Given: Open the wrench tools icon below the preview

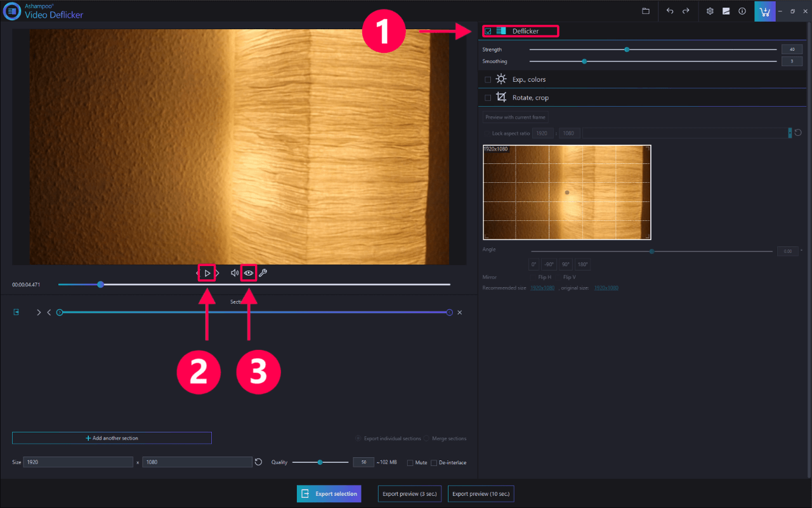Looking at the screenshot, I should click(x=263, y=273).
